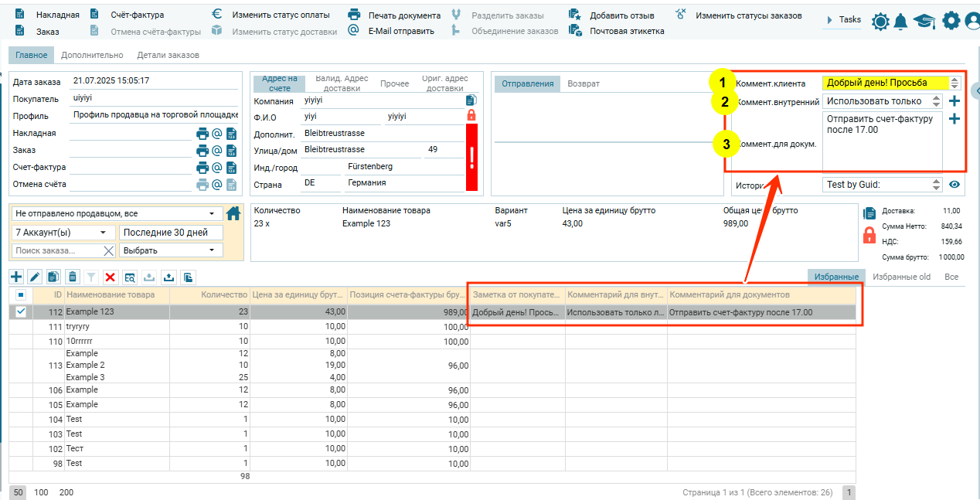This screenshot has height=500, width=980.
Task: Click the notifications bell icon
Action: point(900,22)
